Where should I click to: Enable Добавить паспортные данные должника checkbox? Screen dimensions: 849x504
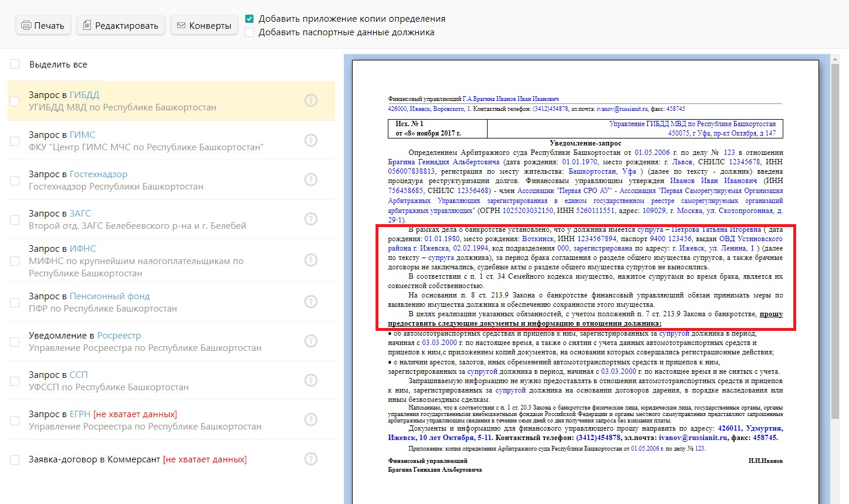[249, 32]
